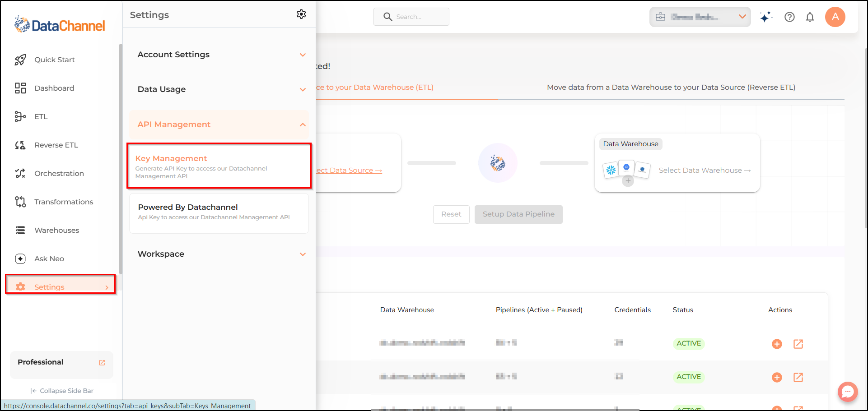Open the Orchestration icon
This screenshot has width=868, height=411.
[x=20, y=173]
